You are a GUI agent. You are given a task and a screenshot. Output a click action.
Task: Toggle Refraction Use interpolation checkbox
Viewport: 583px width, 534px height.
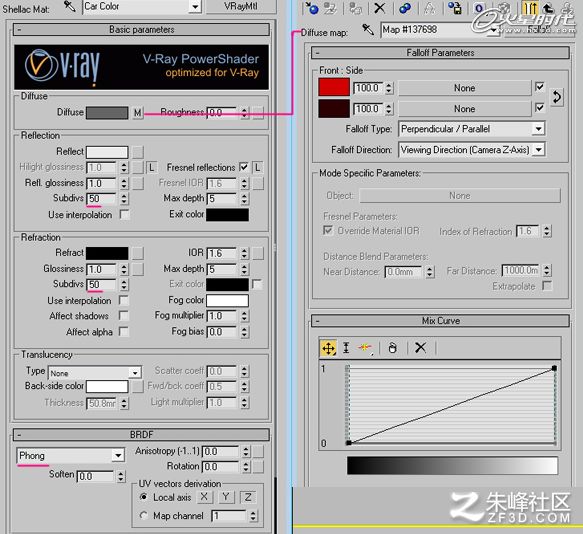coord(124,300)
